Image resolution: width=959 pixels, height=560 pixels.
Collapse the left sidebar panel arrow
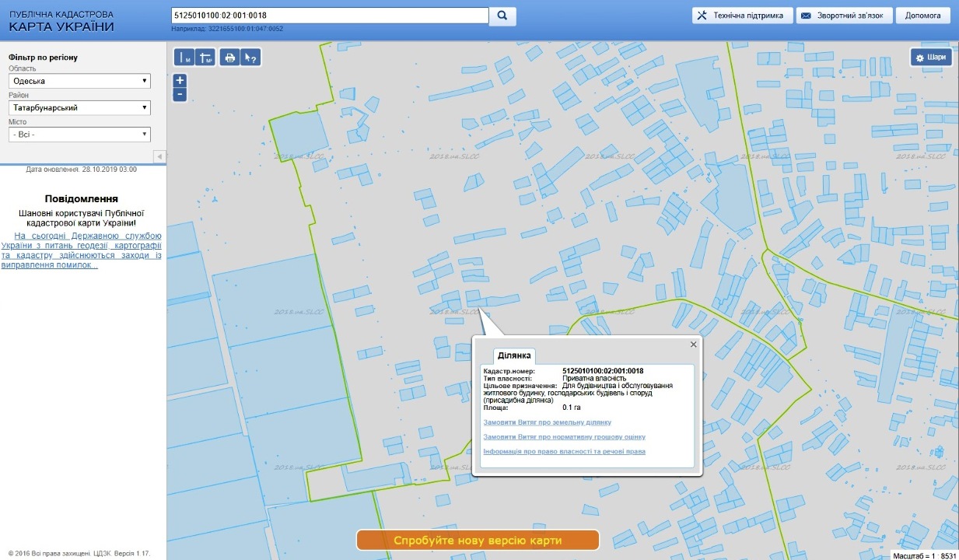point(160,156)
